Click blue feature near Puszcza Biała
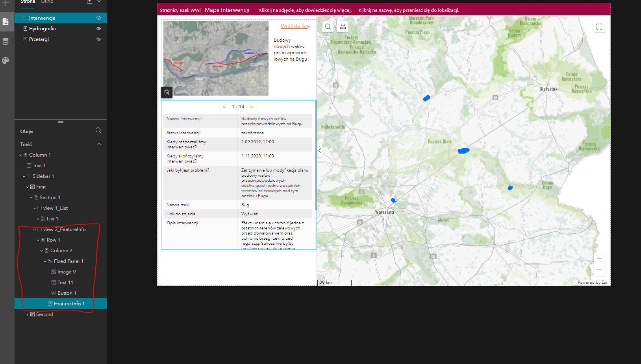Screen dimensions: 641x364 pyautogui.click(x=463, y=151)
